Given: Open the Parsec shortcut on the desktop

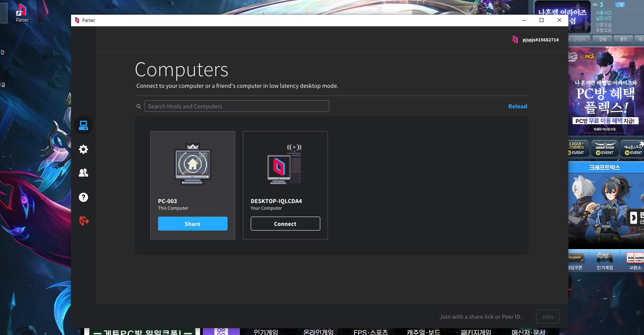Looking at the screenshot, I should (22, 13).
